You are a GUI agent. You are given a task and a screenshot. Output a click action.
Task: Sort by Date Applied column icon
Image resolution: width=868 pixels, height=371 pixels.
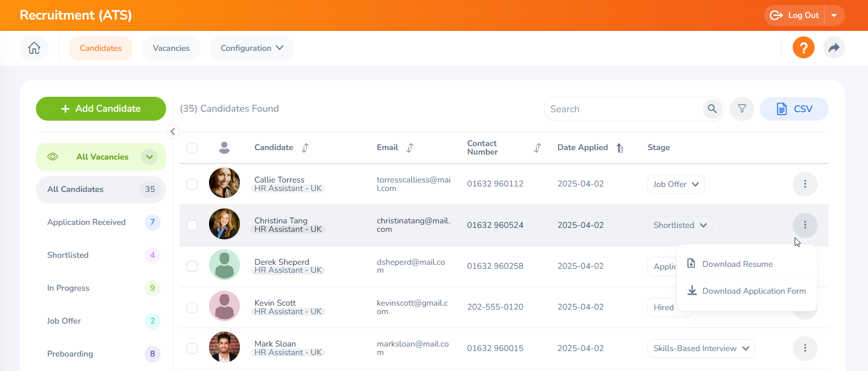[x=620, y=148]
